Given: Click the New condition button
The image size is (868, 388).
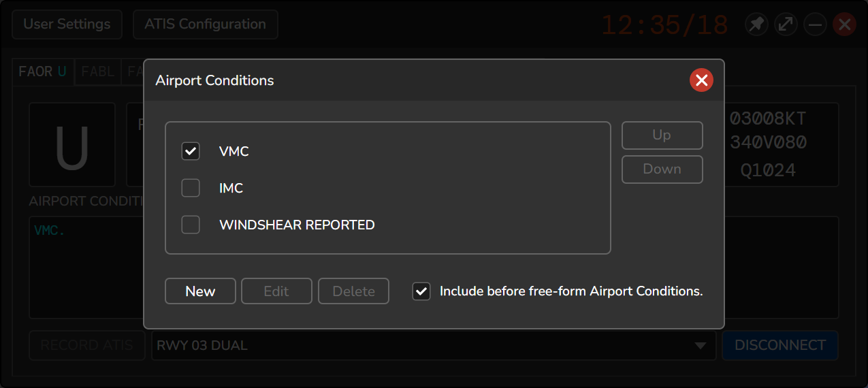Looking at the screenshot, I should pos(200,291).
